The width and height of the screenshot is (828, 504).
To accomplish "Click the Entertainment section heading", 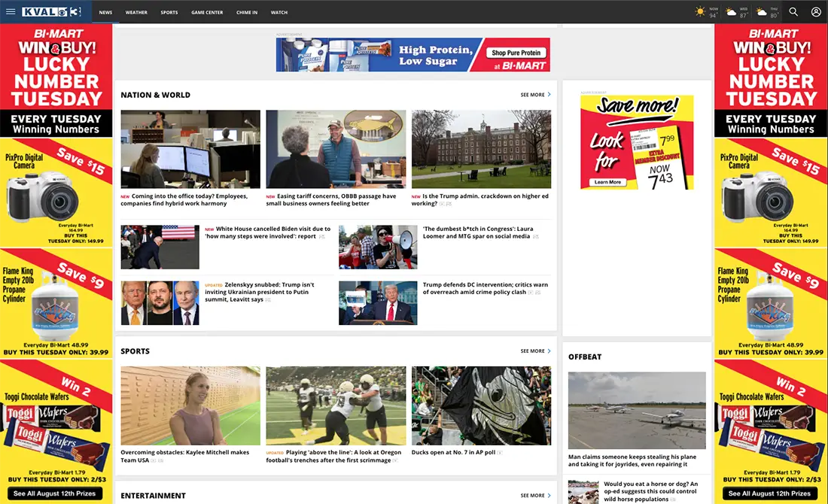I will pyautogui.click(x=153, y=496).
